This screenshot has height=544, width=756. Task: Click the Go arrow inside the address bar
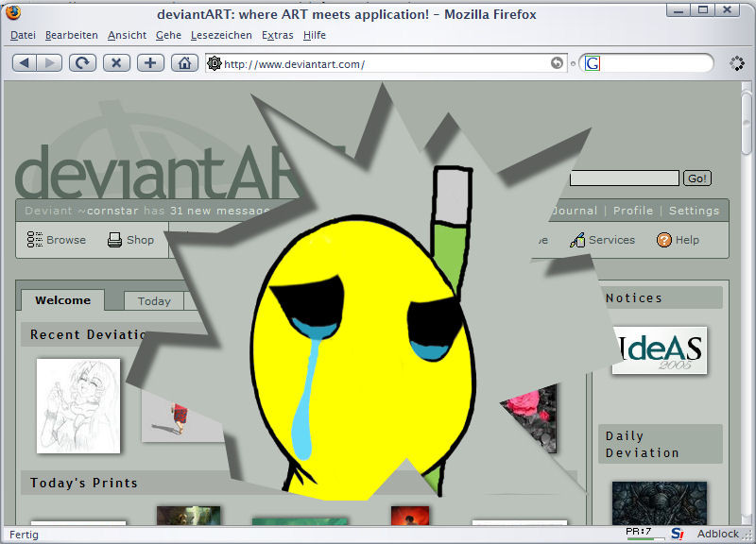click(x=557, y=63)
